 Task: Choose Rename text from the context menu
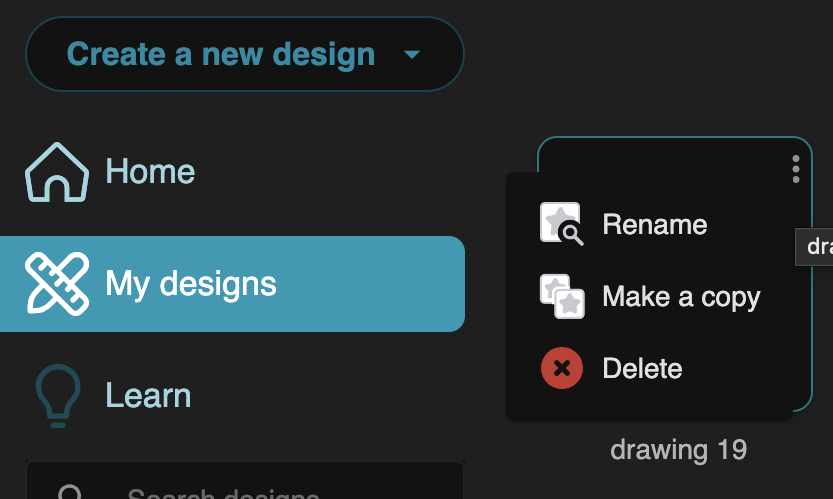pyautogui.click(x=654, y=224)
